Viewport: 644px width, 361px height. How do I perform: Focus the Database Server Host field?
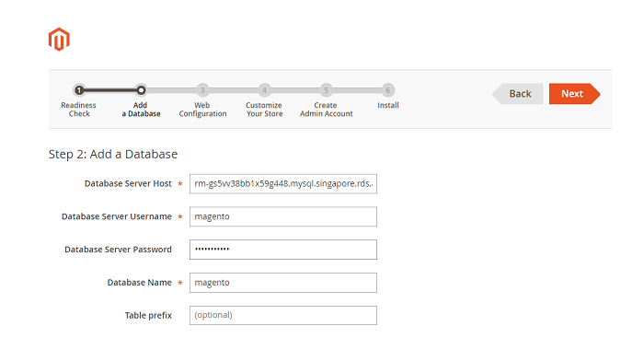point(283,184)
